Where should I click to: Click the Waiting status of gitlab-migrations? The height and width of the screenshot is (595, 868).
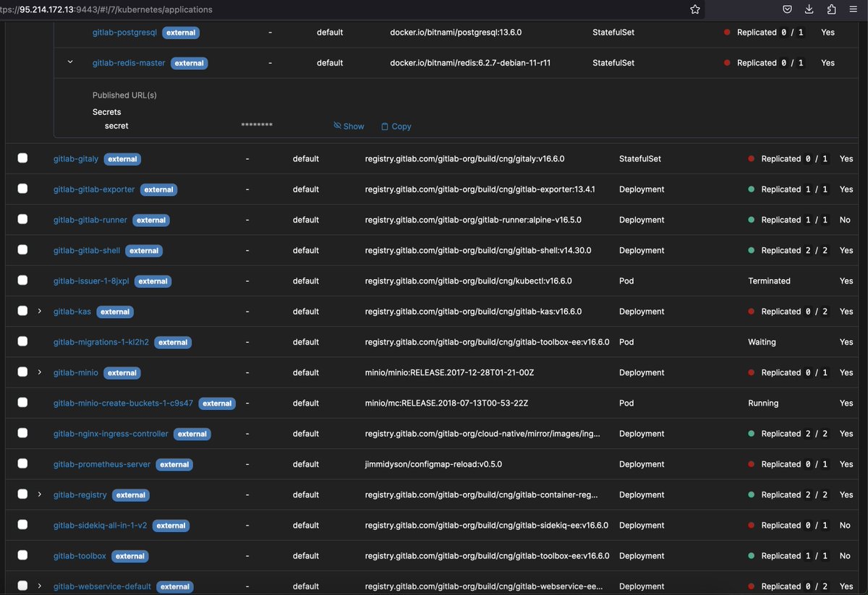(762, 342)
